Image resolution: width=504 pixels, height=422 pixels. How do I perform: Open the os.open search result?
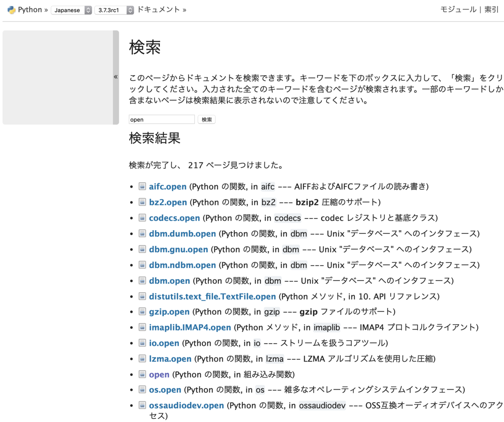point(165,390)
